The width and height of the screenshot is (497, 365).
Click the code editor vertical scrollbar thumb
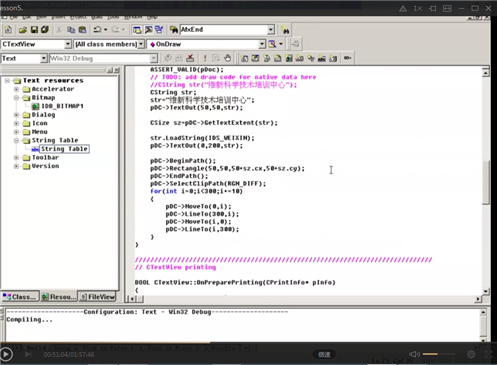click(486, 182)
